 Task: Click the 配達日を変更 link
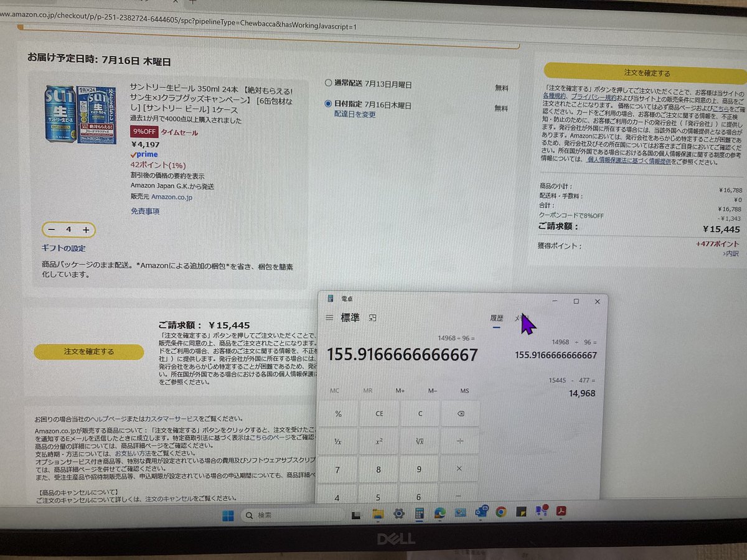tap(355, 114)
